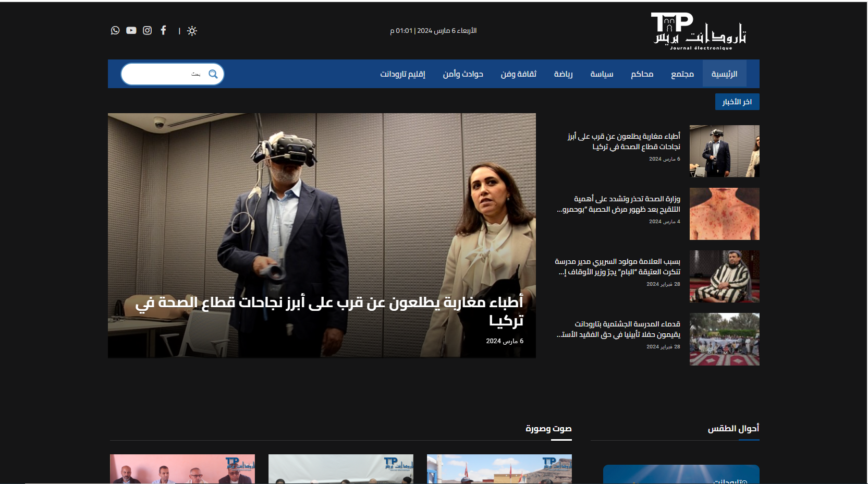
Task: Open the مجتمع menu section
Action: [x=682, y=74]
